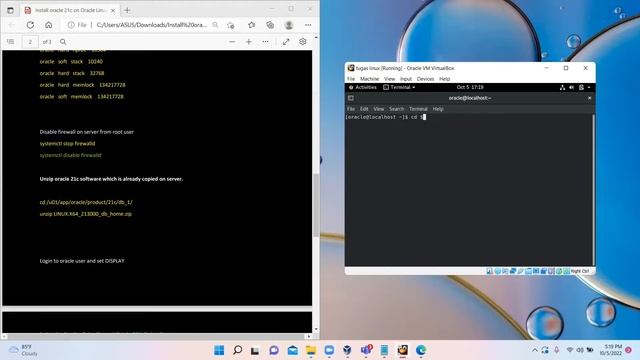Open Microsoft Teams from taskbar
640x360 pixels.
[366, 350]
